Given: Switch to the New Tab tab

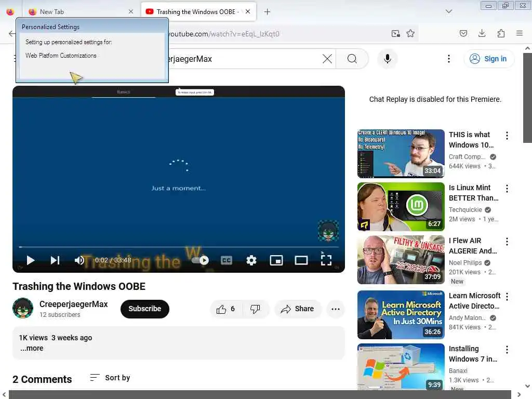Looking at the screenshot, I should [81, 12].
